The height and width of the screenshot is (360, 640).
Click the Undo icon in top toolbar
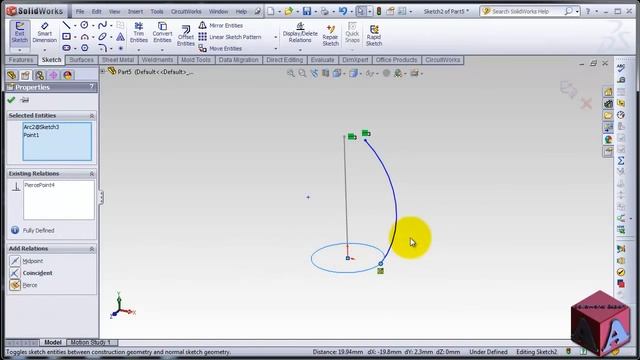tap(343, 11)
